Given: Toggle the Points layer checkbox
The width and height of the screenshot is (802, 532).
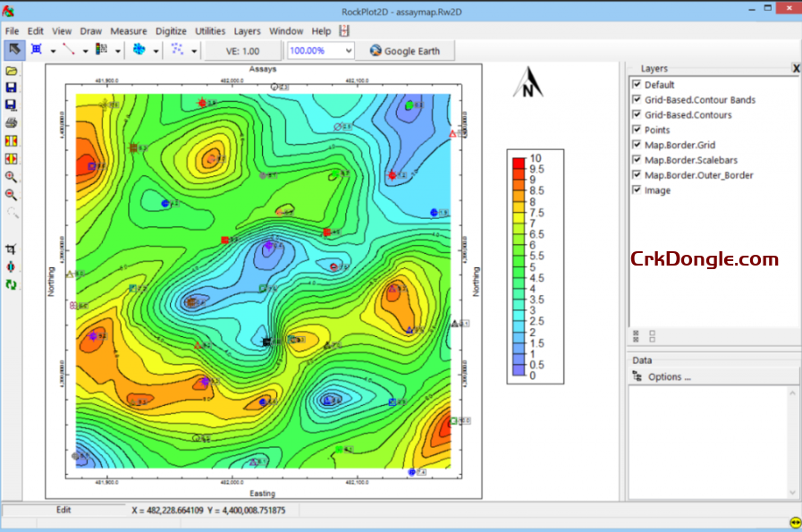Looking at the screenshot, I should [637, 131].
